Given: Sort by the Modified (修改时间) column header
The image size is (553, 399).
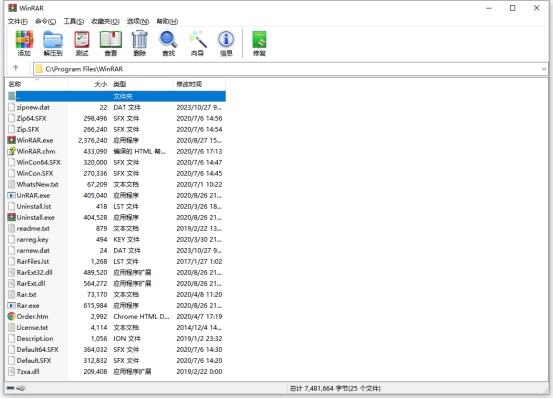Looking at the screenshot, I should pyautogui.click(x=199, y=84).
